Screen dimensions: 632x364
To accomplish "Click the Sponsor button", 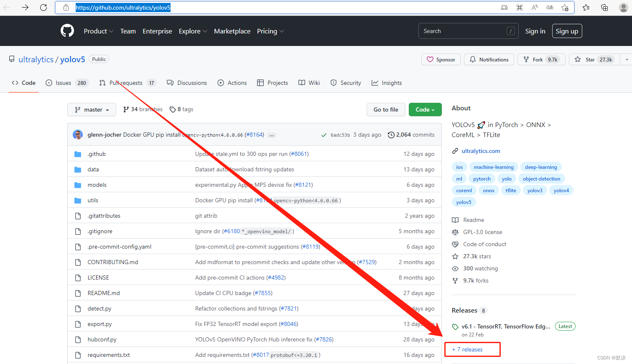I will [441, 59].
